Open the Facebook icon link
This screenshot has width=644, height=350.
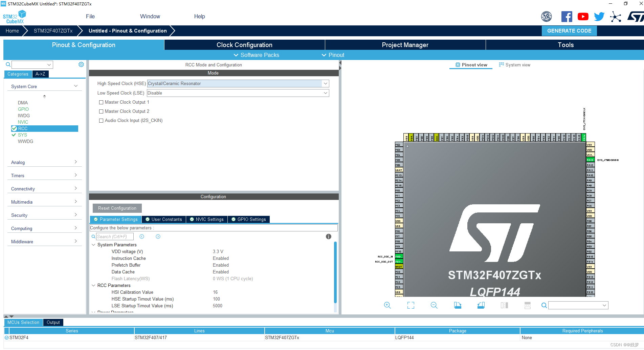(x=567, y=17)
